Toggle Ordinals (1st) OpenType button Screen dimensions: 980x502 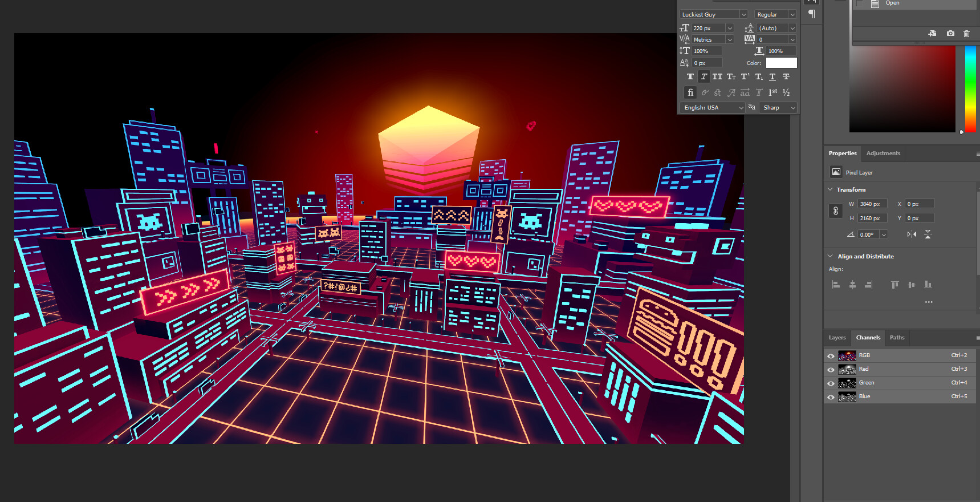click(x=772, y=92)
